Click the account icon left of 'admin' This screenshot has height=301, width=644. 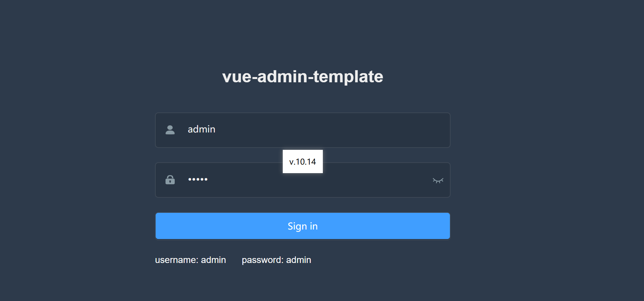pos(170,130)
